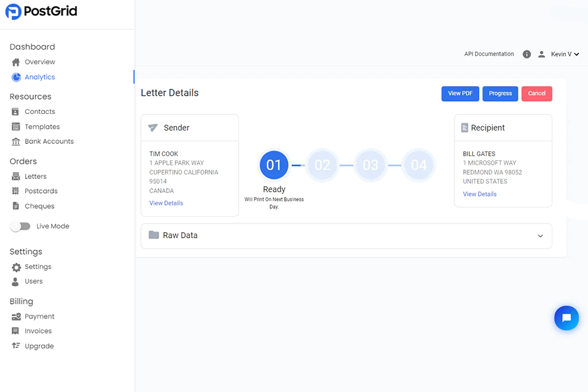Click the Upgrade icon in Billing
Screen dimensions: 588x392
[x=16, y=346]
